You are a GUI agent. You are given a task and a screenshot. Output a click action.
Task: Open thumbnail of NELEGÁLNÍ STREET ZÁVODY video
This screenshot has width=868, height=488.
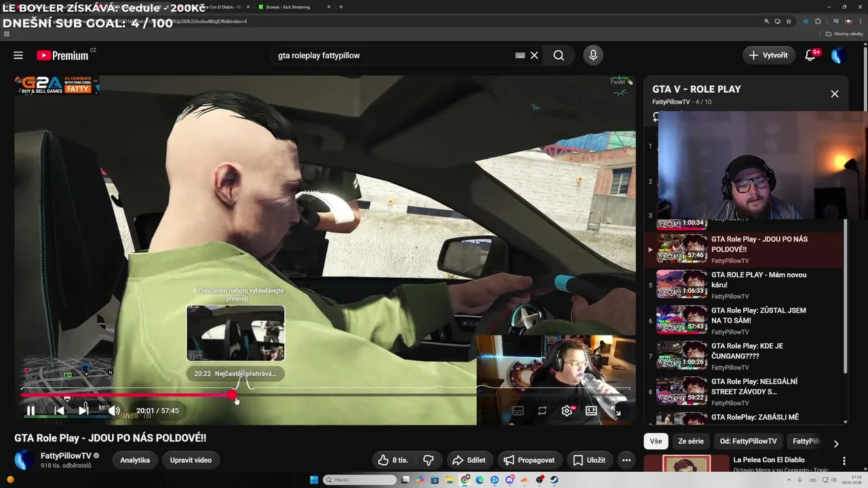(682, 390)
